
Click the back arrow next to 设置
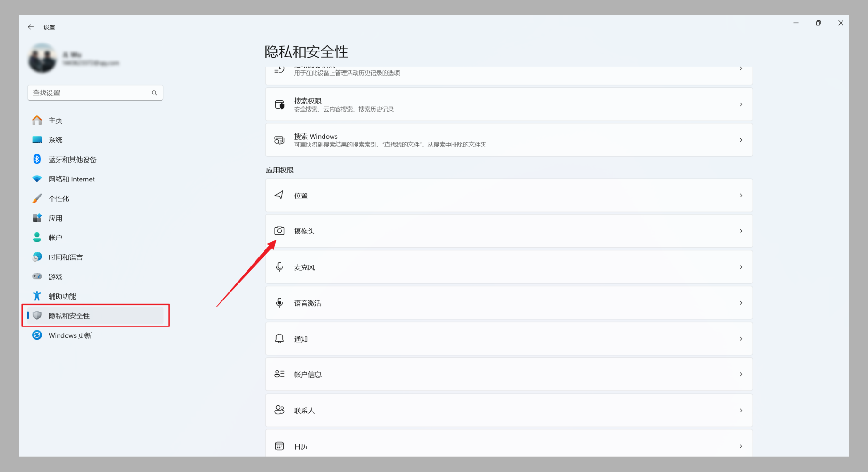point(31,27)
